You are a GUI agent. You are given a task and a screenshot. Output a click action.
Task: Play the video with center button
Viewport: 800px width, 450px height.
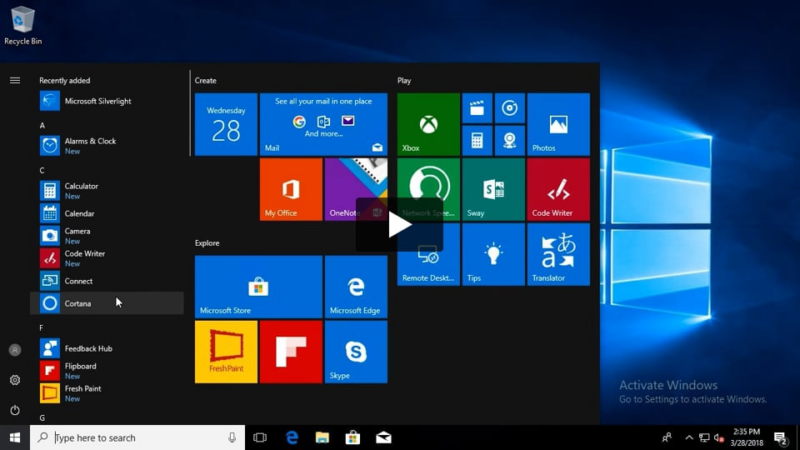point(399,225)
